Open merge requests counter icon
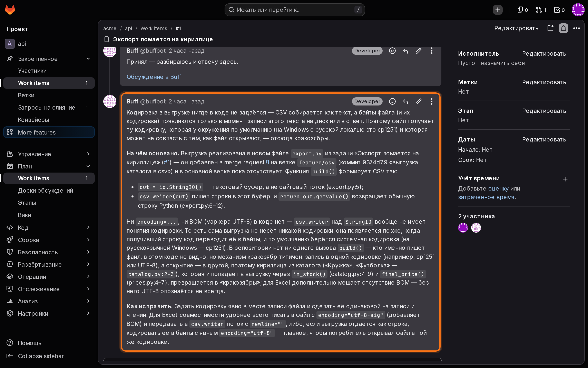The width and height of the screenshot is (588, 368). click(541, 10)
